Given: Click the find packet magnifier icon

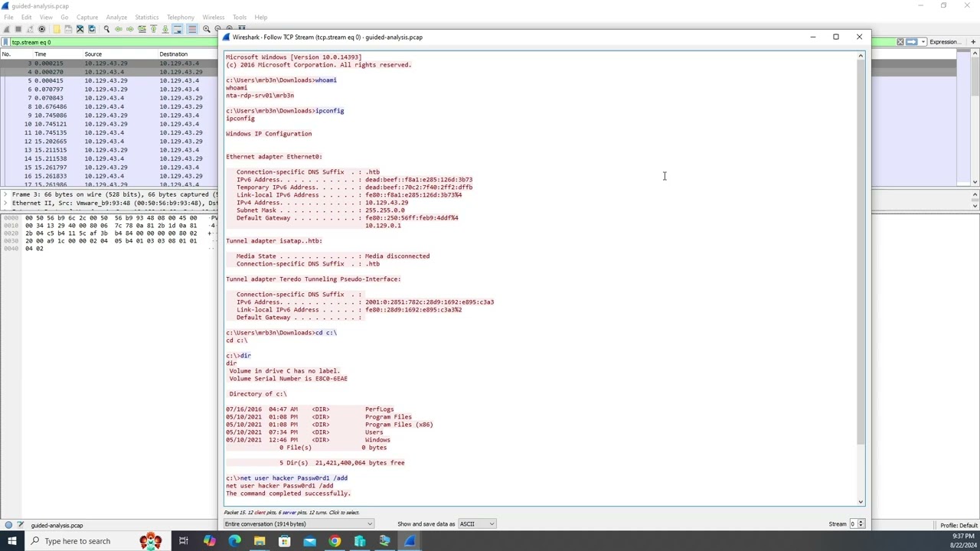Looking at the screenshot, I should click(x=106, y=29).
